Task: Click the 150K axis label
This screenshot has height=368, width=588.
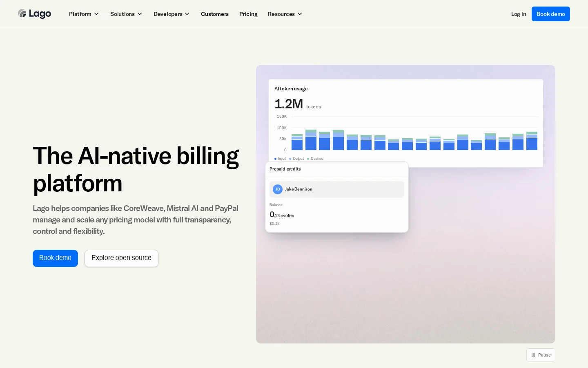Action: pyautogui.click(x=282, y=117)
